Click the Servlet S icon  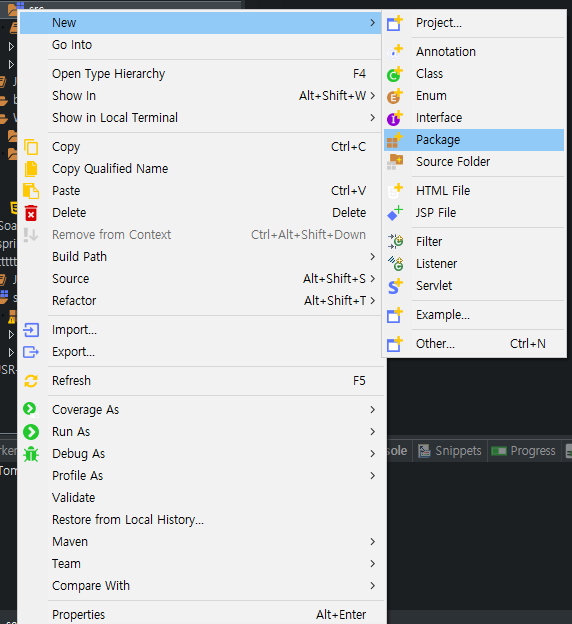click(x=395, y=286)
